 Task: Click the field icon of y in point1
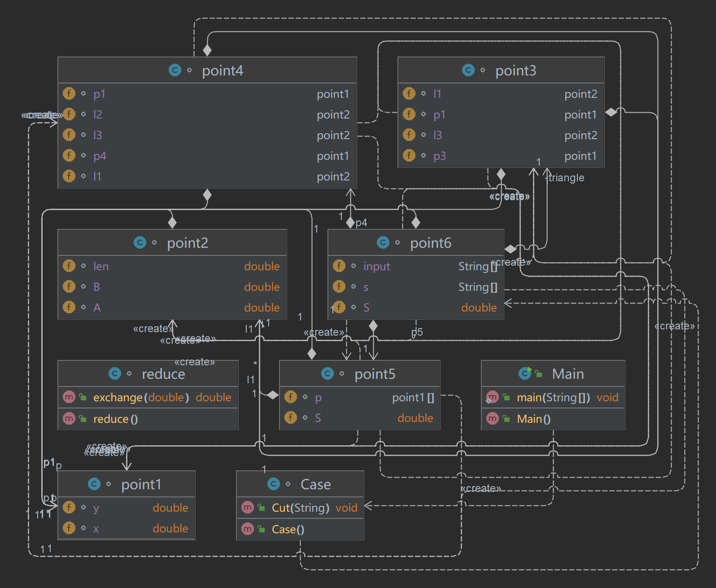click(x=69, y=507)
